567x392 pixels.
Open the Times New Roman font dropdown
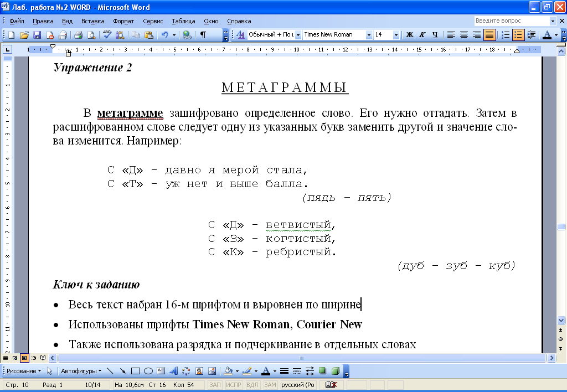369,35
